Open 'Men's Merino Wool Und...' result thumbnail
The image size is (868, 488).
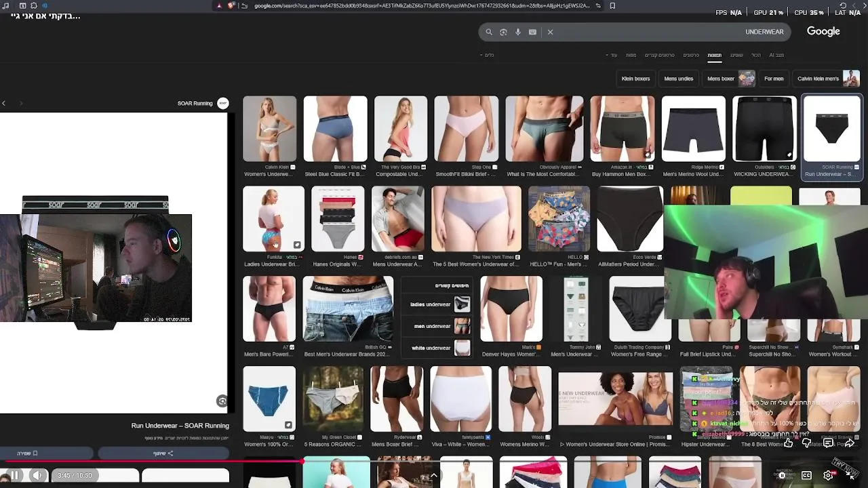coord(693,129)
